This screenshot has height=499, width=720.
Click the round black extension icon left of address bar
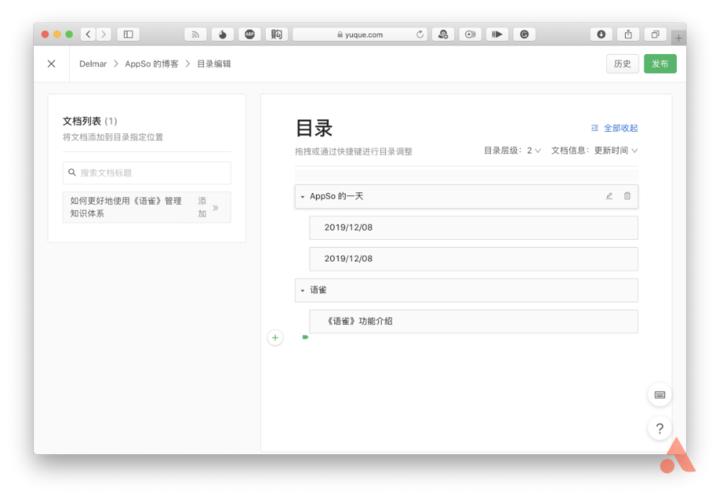pos(250,34)
